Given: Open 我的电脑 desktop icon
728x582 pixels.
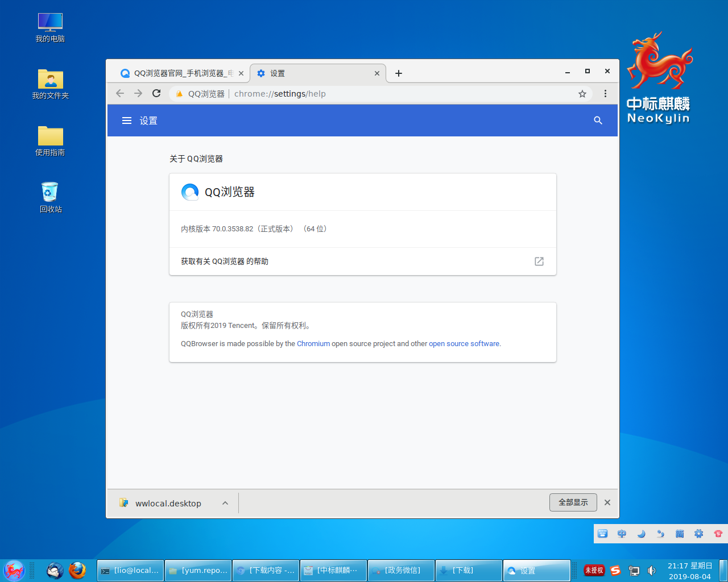Looking at the screenshot, I should [x=50, y=27].
